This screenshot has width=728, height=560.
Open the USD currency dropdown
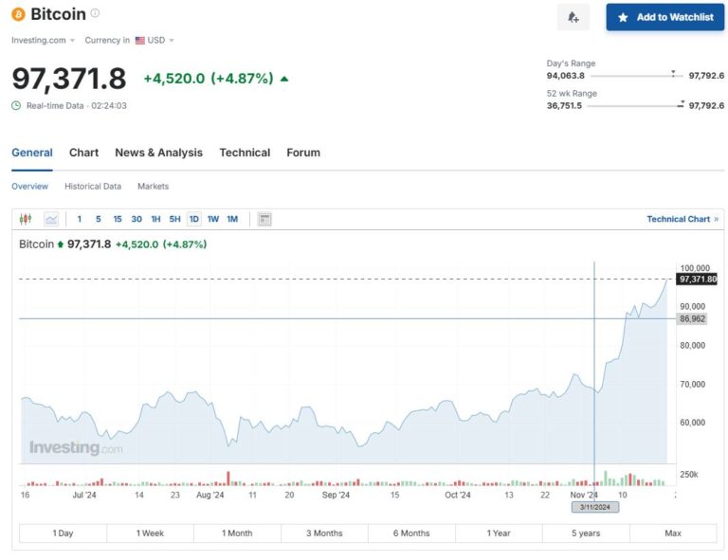tap(155, 40)
